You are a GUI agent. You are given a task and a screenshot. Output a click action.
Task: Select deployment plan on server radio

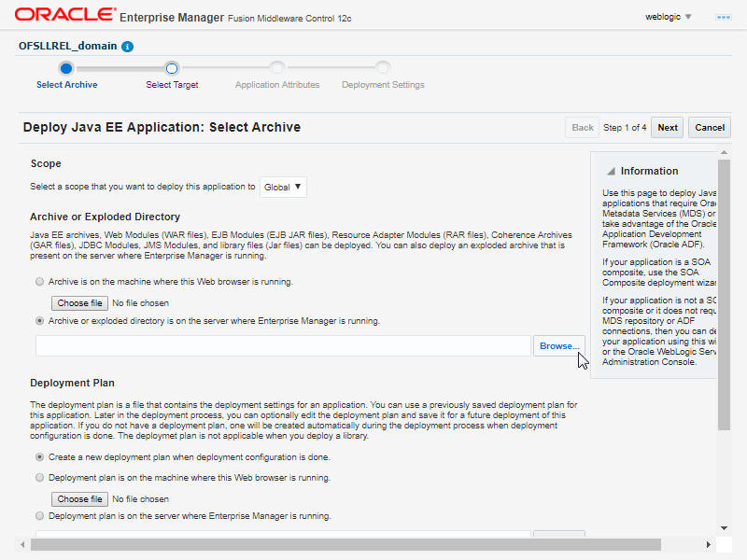(39, 516)
